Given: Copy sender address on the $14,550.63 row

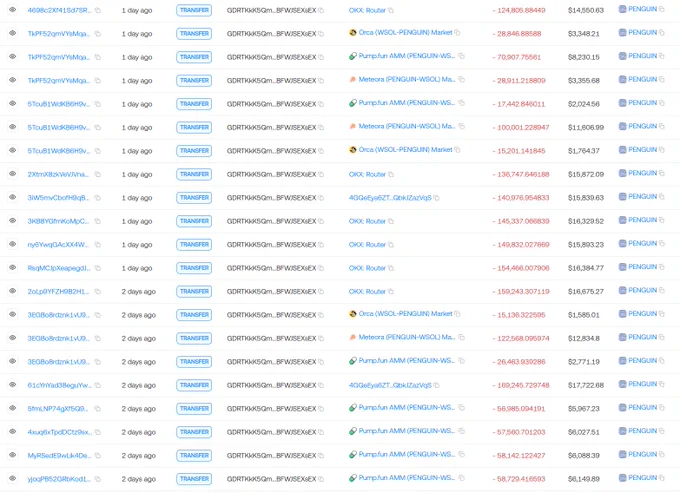Looking at the screenshot, I should click(x=321, y=10).
